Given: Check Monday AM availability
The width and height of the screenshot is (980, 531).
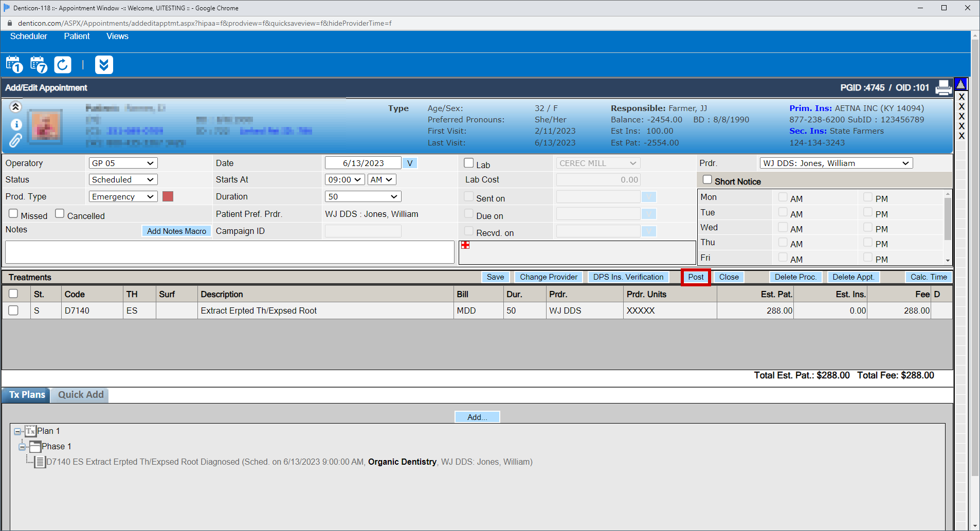Looking at the screenshot, I should pos(783,197).
